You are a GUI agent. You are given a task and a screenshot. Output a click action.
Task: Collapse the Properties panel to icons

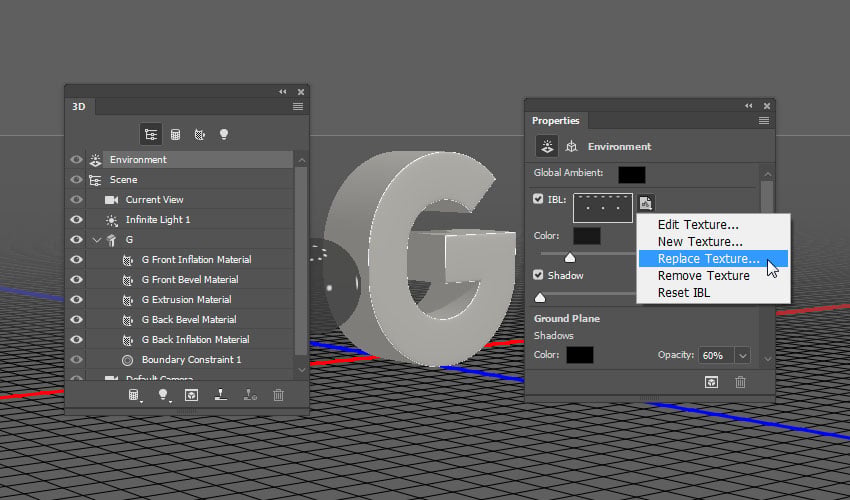click(749, 106)
